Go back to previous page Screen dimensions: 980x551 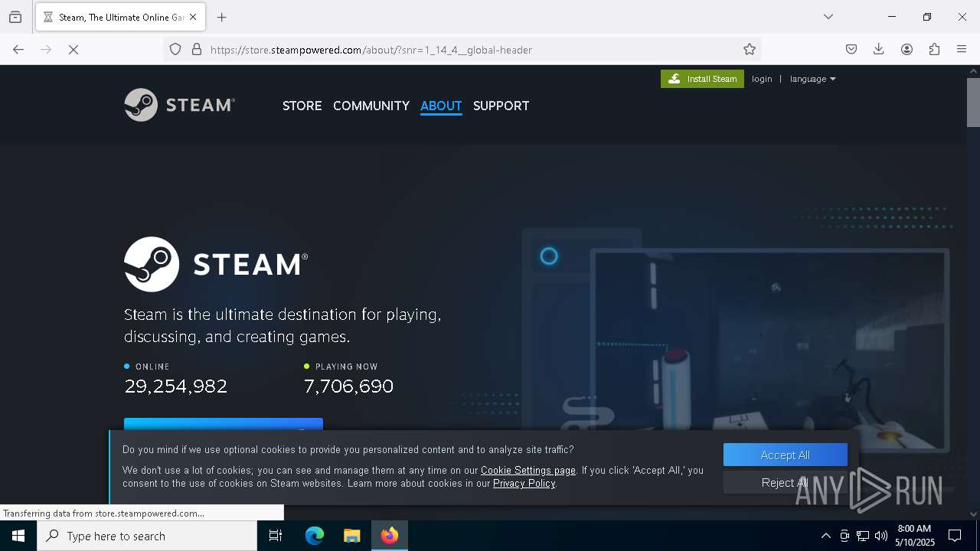point(18,49)
